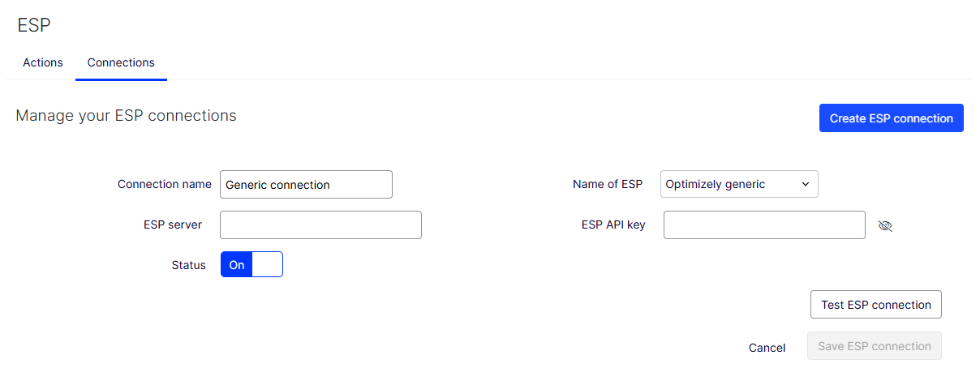Click the ESP server label
This screenshot has width=980, height=385.
pyautogui.click(x=173, y=225)
